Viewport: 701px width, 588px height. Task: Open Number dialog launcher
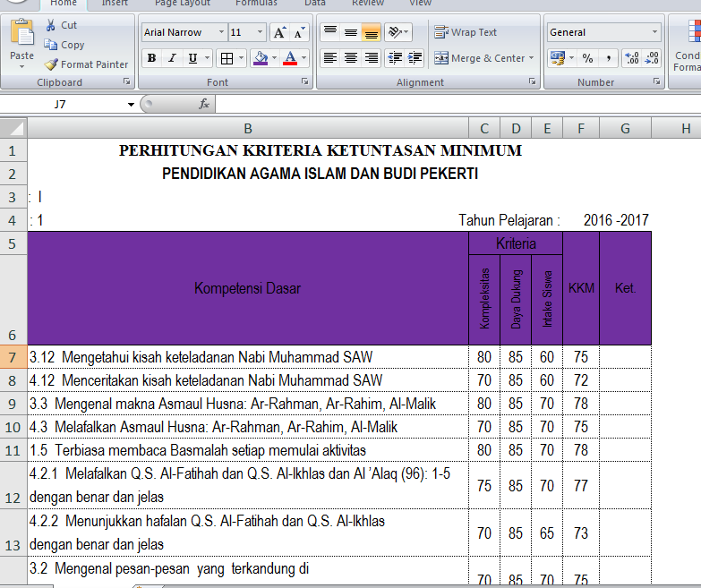657,81
